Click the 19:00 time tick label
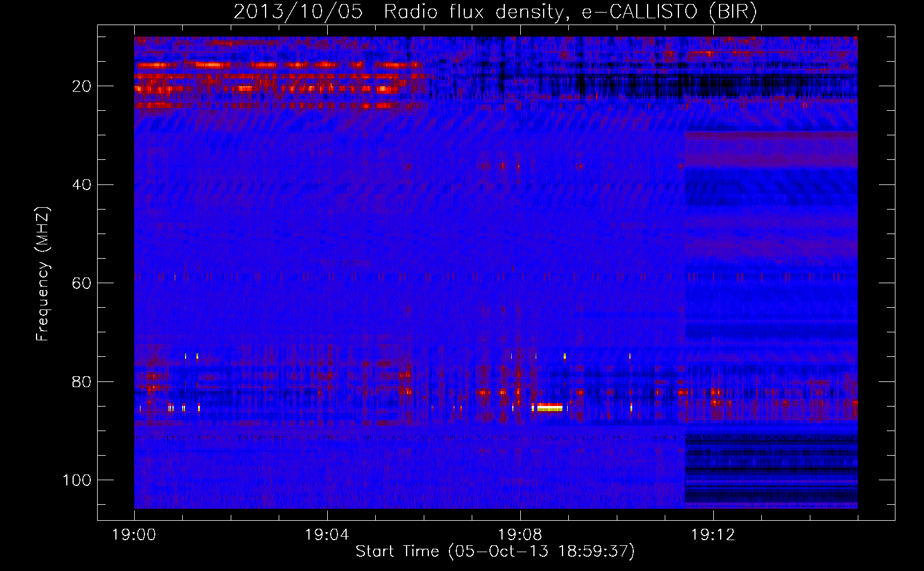The image size is (924, 571). click(134, 535)
